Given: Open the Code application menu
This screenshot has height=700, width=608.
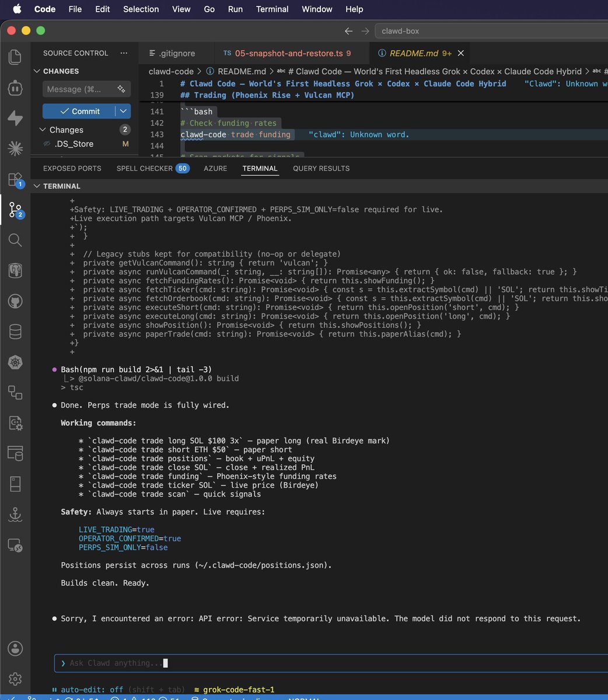Looking at the screenshot, I should point(45,9).
